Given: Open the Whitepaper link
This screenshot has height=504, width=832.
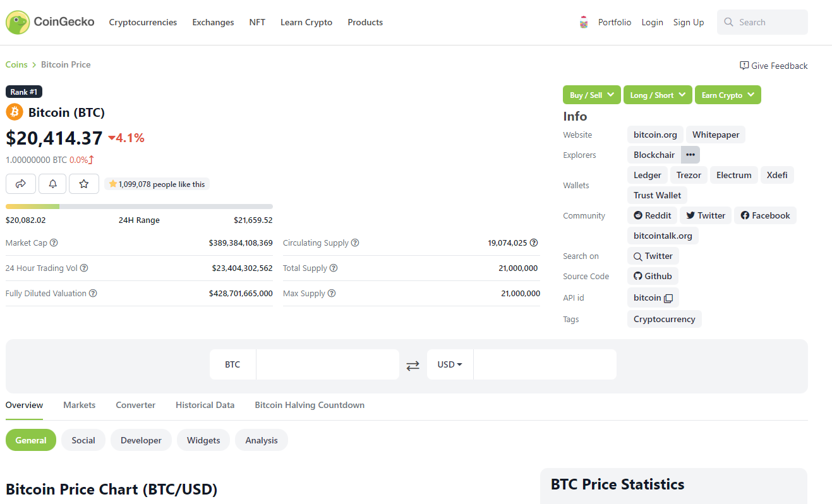Looking at the screenshot, I should [716, 135].
